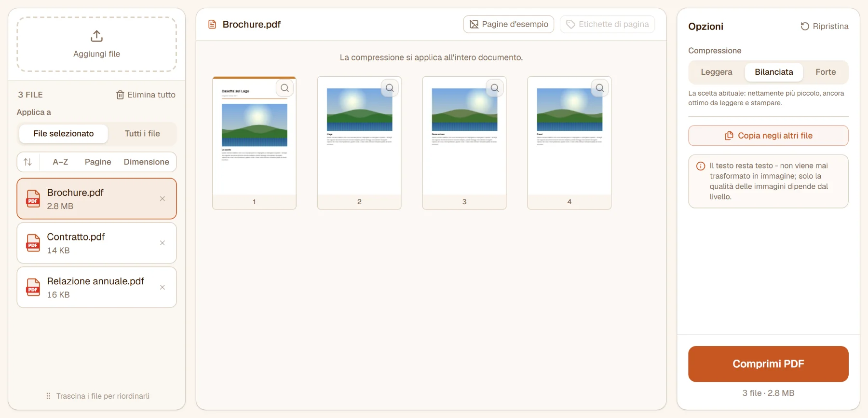Choose Forte compression level
Image resolution: width=868 pixels, height=418 pixels.
(x=826, y=72)
